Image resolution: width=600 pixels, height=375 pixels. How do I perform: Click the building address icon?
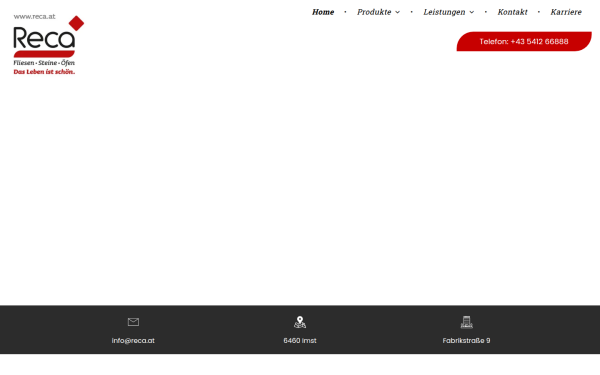pyautogui.click(x=466, y=322)
